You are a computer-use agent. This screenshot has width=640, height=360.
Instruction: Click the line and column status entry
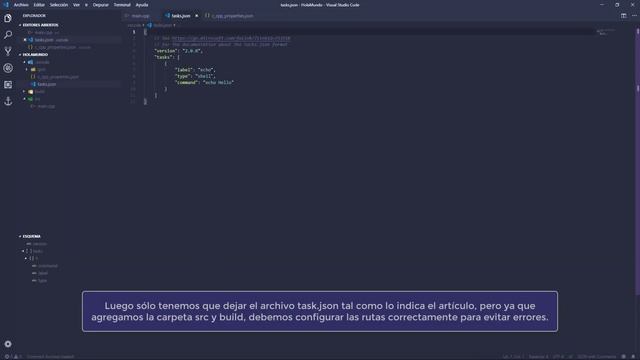(x=513, y=357)
